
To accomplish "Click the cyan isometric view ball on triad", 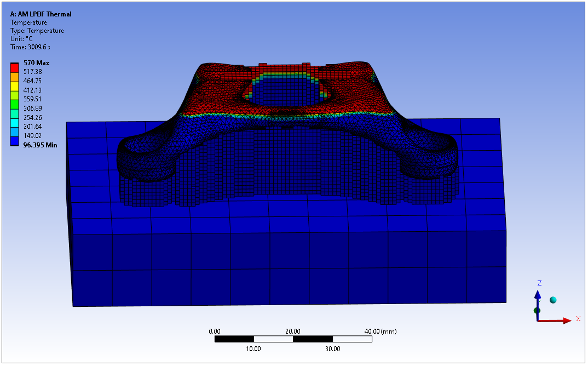I will pyautogui.click(x=553, y=300).
